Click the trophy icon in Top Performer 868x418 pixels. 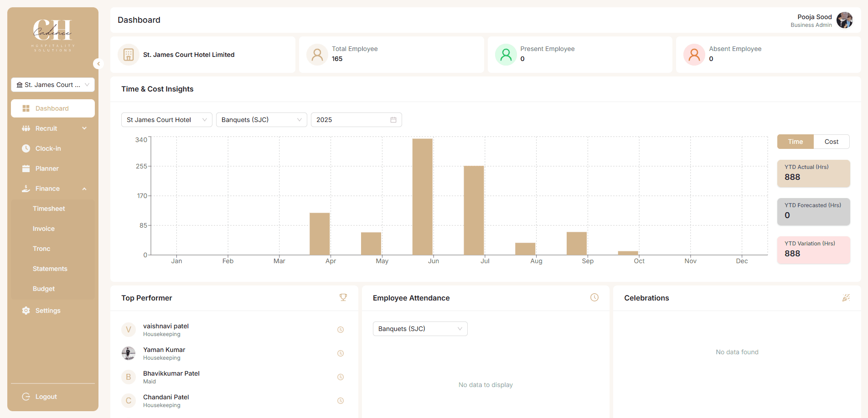click(343, 297)
